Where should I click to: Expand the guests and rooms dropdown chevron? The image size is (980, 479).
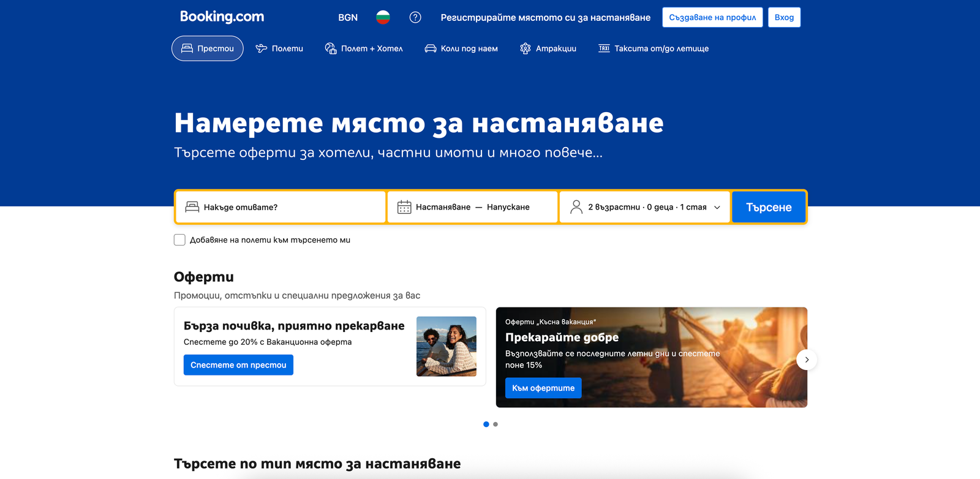(717, 208)
